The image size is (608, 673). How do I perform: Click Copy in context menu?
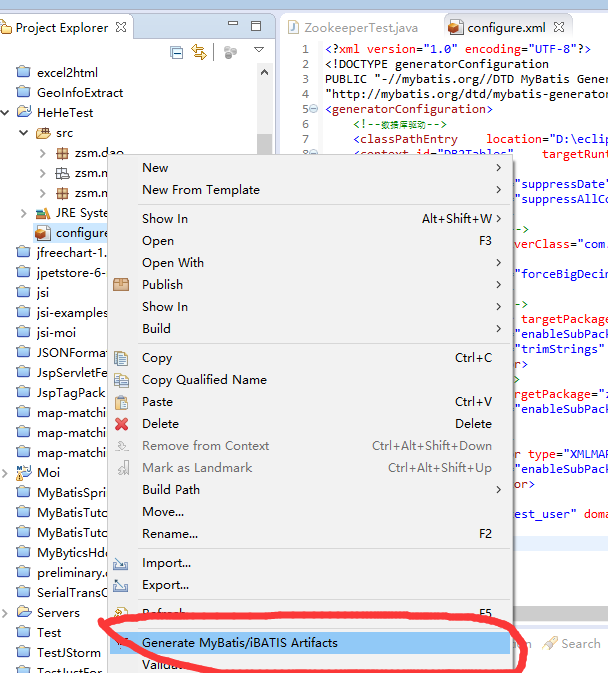click(x=310, y=358)
